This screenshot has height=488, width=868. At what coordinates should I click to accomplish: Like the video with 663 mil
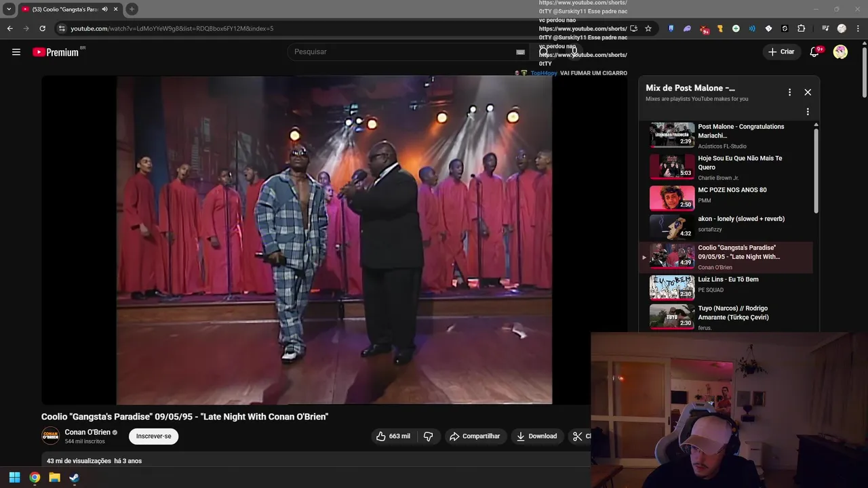(x=393, y=436)
